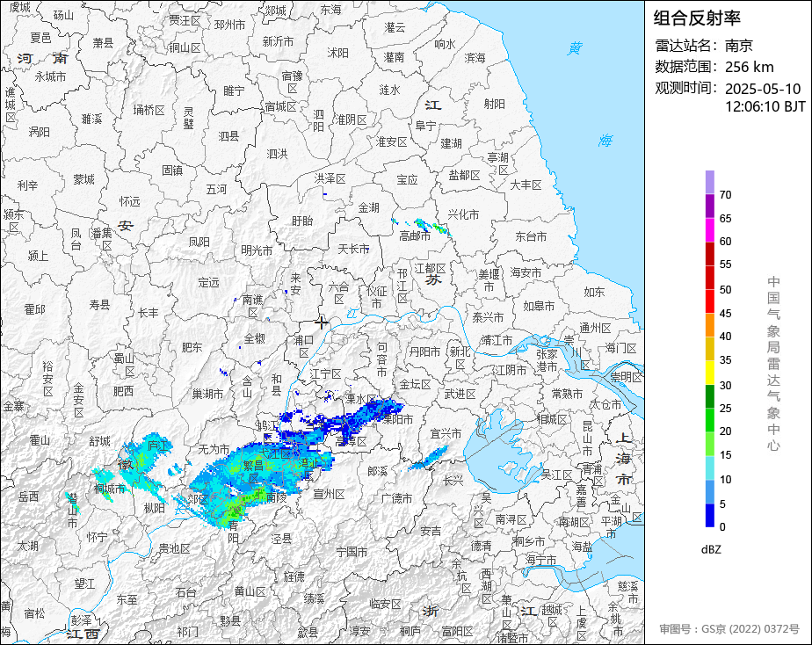Click the 巢湖市 map label
Image resolution: width=812 pixels, height=645 pixels.
click(x=207, y=394)
